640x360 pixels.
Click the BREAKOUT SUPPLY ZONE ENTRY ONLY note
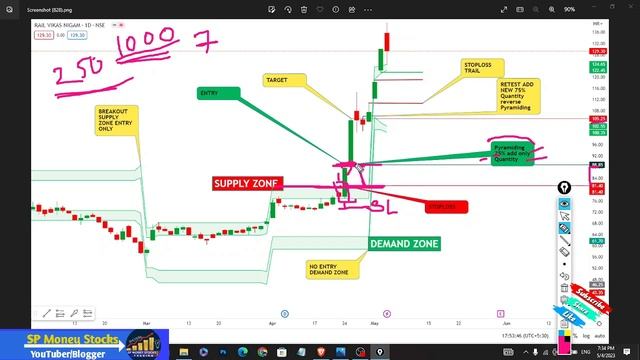(116, 120)
